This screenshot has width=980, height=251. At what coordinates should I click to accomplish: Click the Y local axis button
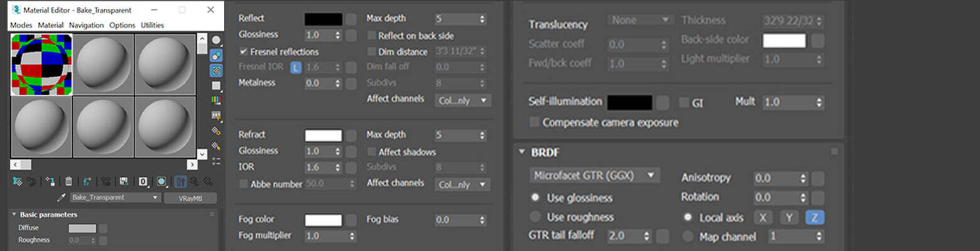[789, 218]
